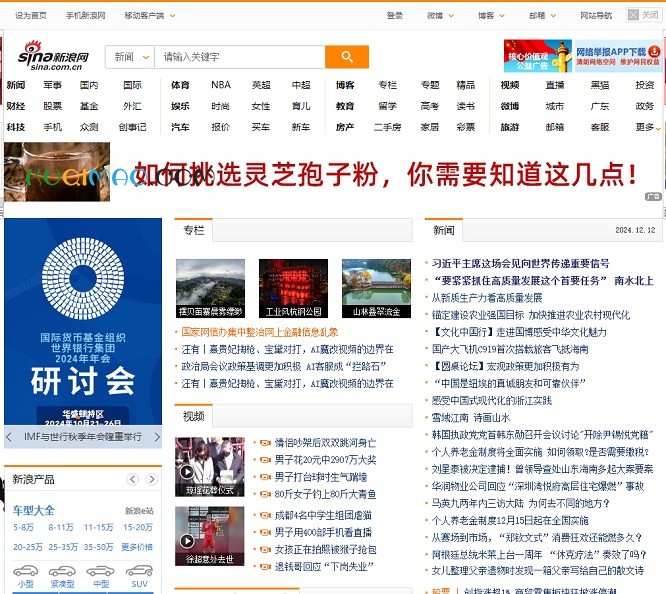
Task: Open the 工业风杭钢公园 photo thumbnail
Action: 293,288
